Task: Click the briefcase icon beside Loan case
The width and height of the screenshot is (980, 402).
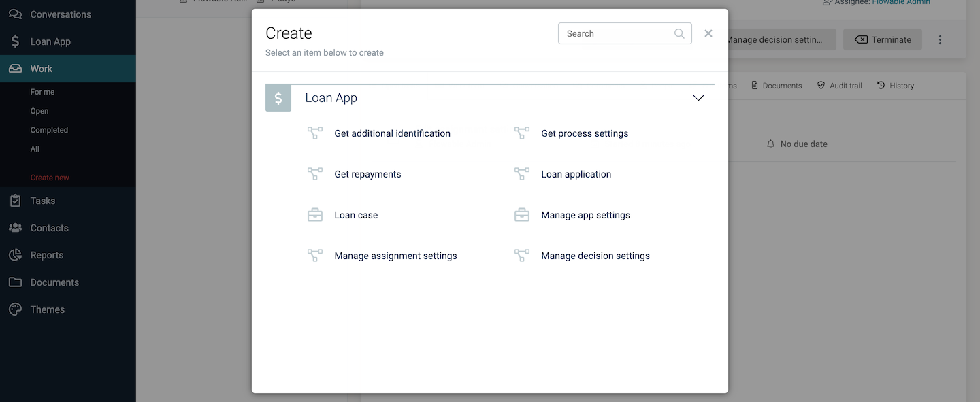Action: pyautogui.click(x=314, y=215)
